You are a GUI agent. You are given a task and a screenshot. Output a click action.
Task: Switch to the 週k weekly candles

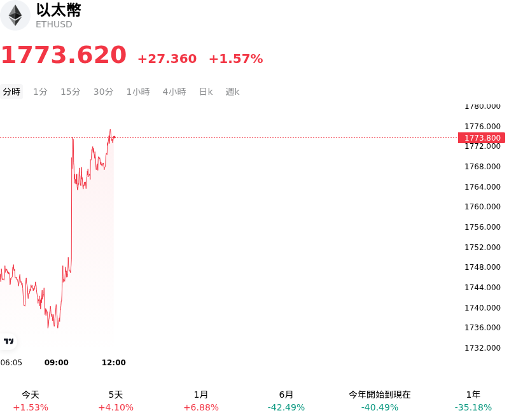coord(232,92)
